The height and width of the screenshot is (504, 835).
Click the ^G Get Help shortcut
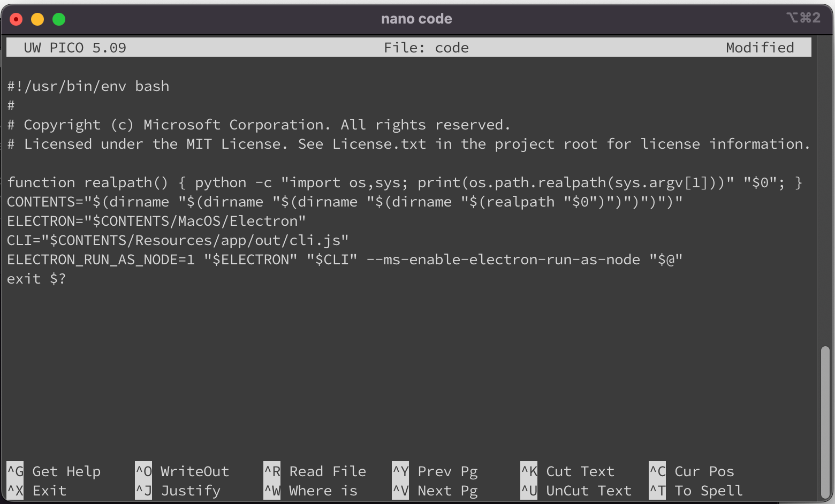[x=54, y=471]
